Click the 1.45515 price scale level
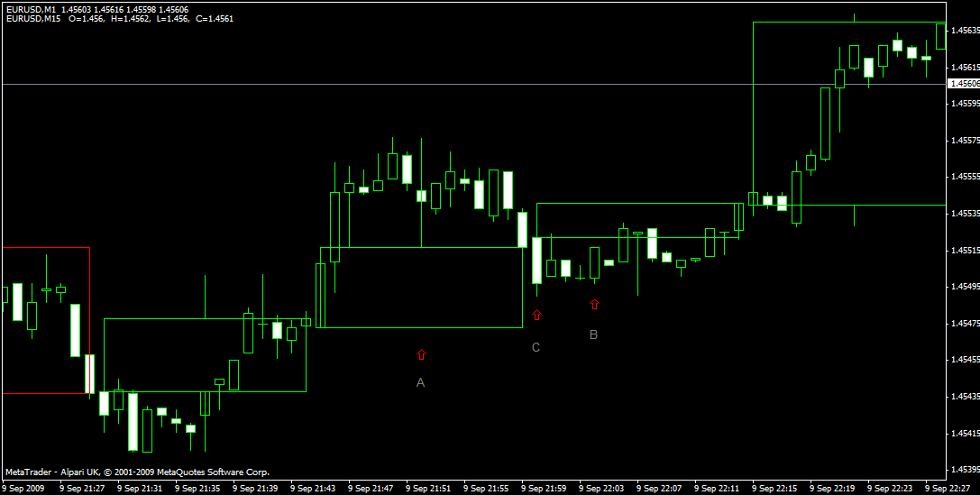Image resolution: width=980 pixels, height=495 pixels. pos(965,250)
